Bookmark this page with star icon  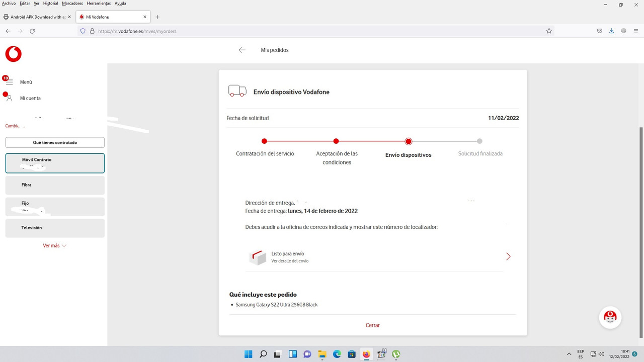pyautogui.click(x=549, y=31)
